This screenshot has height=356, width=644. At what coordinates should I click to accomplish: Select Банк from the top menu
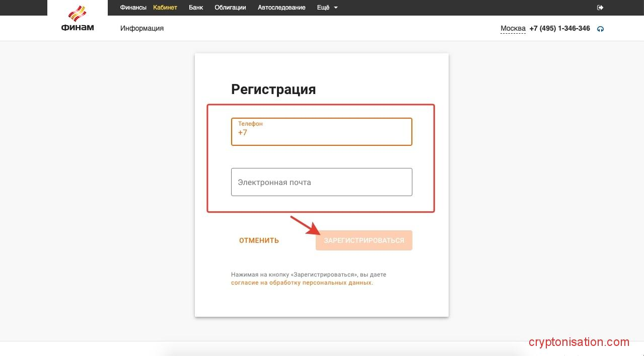pos(196,7)
